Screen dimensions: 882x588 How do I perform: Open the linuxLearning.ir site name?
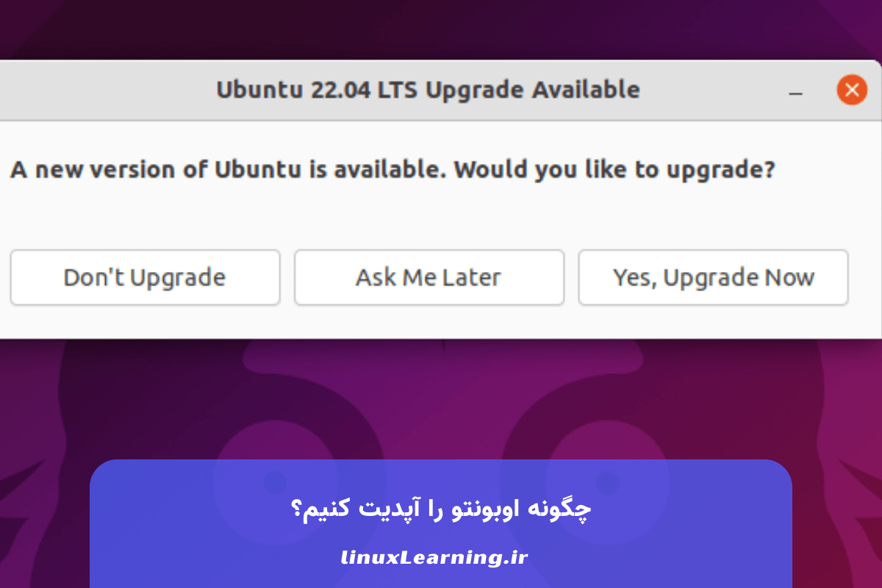click(x=434, y=558)
